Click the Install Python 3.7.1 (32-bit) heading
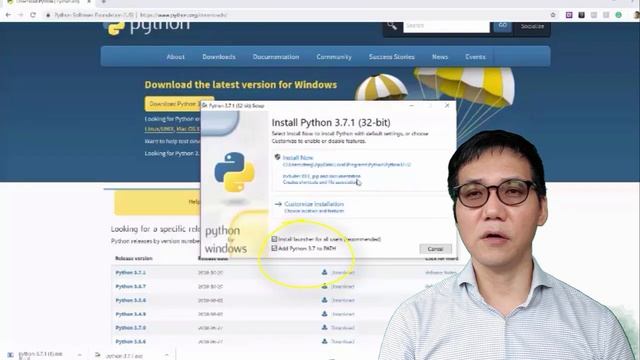 coord(331,122)
